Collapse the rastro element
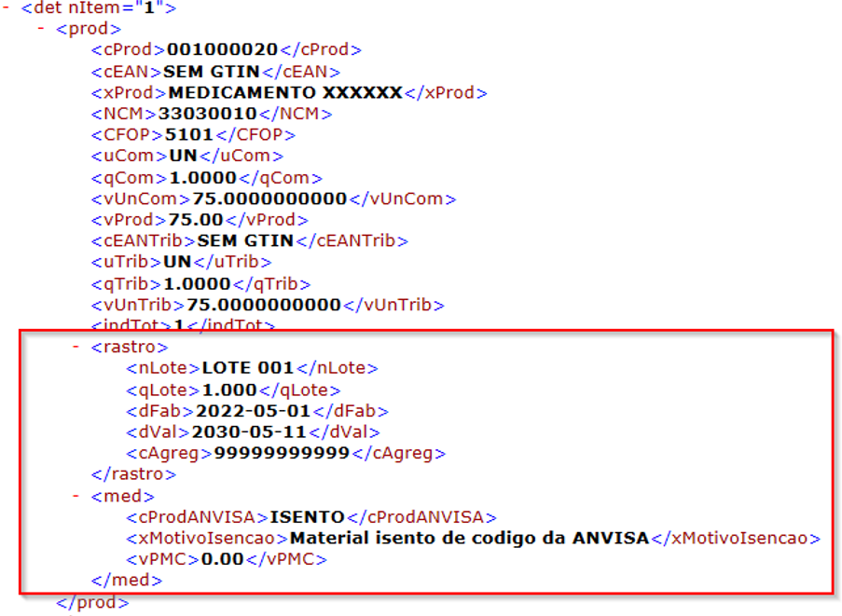842x616 pixels. click(x=76, y=348)
